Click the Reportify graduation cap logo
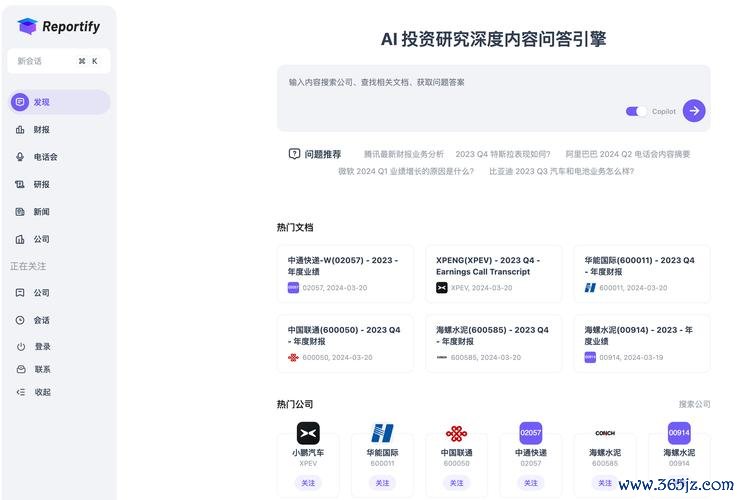Viewport: 741px width, 500px height. 27,26
